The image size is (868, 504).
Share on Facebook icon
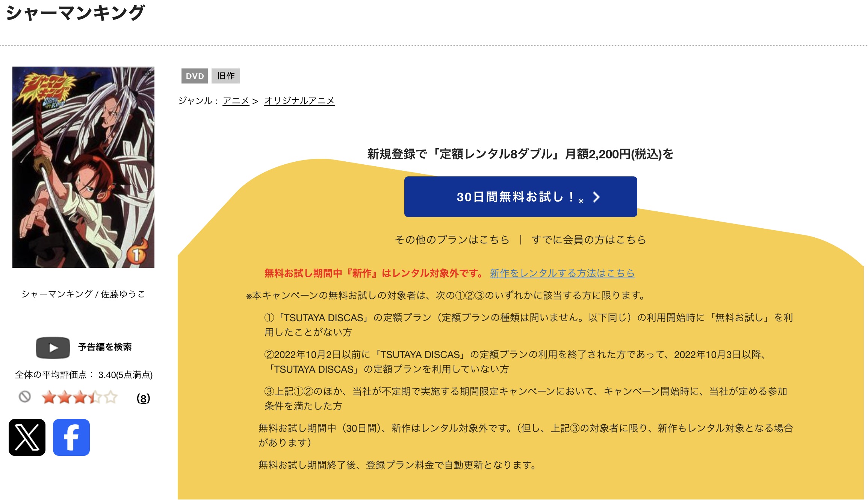coord(71,437)
